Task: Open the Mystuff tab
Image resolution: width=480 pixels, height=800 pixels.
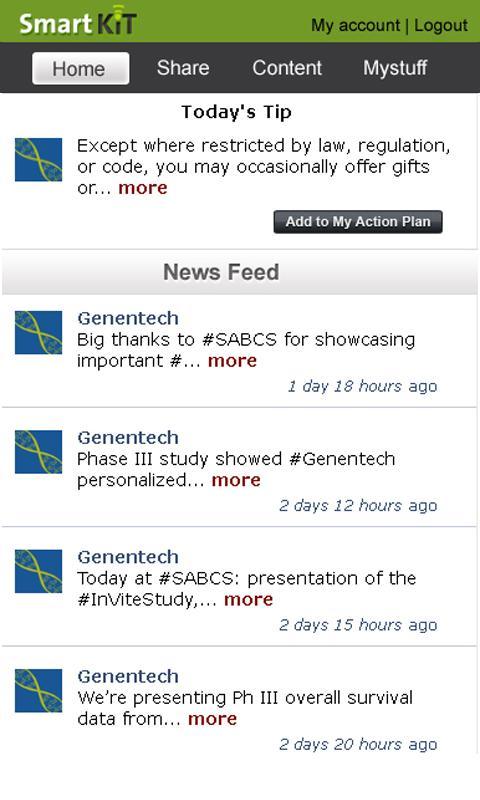Action: click(395, 68)
